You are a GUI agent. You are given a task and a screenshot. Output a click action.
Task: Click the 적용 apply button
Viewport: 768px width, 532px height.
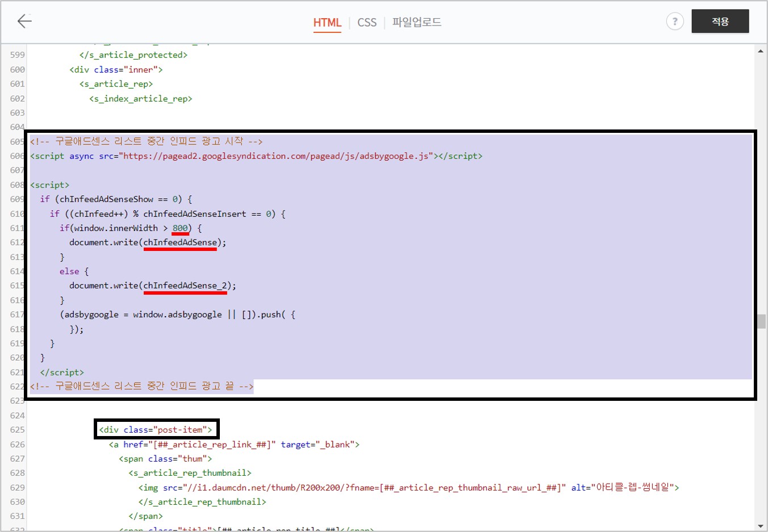[x=720, y=21]
